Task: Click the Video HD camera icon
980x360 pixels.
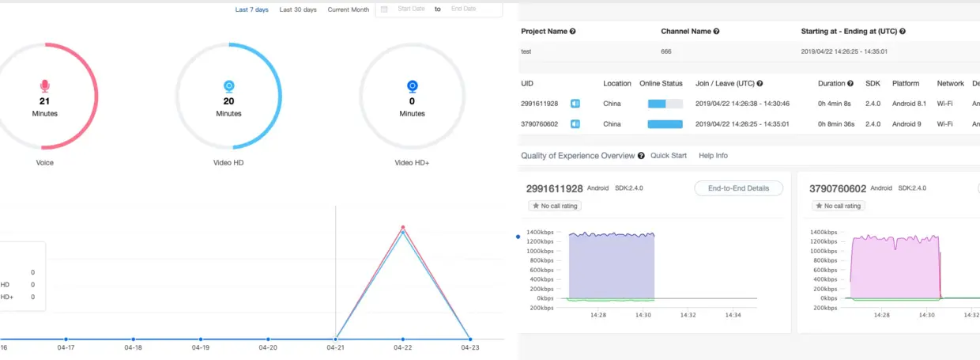Action: point(228,85)
